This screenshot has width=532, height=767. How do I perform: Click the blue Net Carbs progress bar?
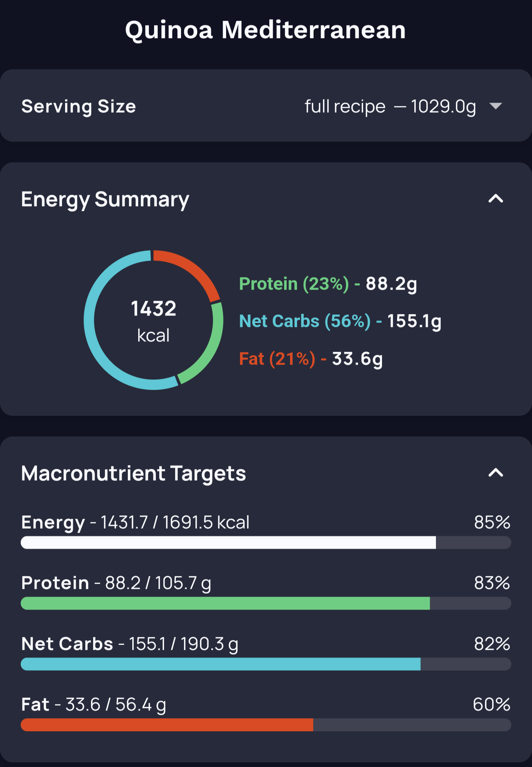click(x=221, y=664)
